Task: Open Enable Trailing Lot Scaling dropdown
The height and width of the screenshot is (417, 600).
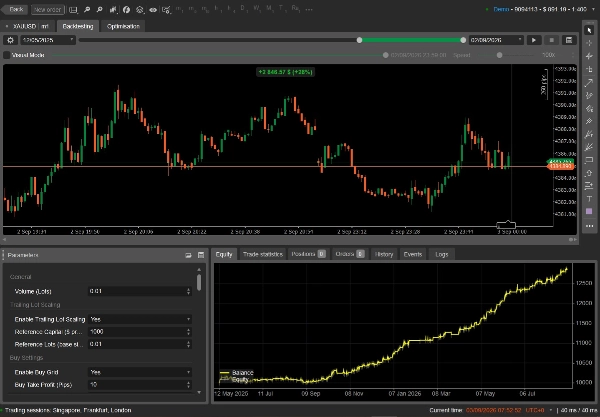Action: pos(140,319)
